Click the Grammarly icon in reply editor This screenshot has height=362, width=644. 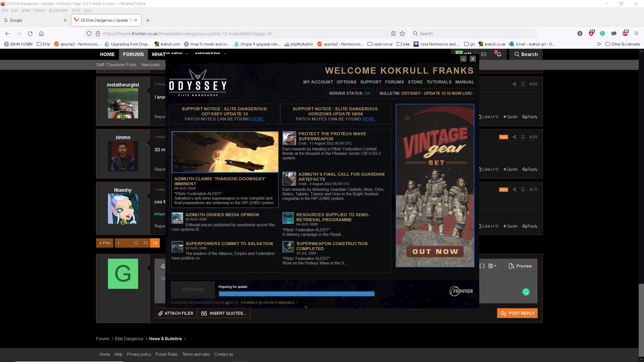pos(526,292)
